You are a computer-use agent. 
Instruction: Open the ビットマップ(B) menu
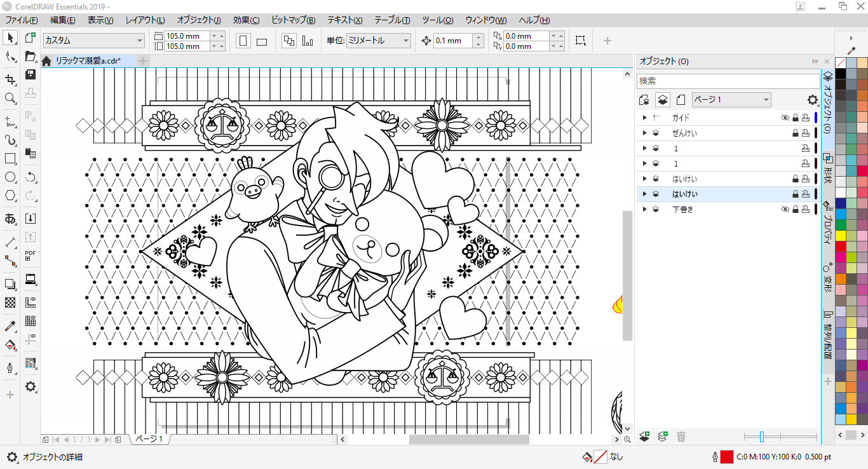294,20
